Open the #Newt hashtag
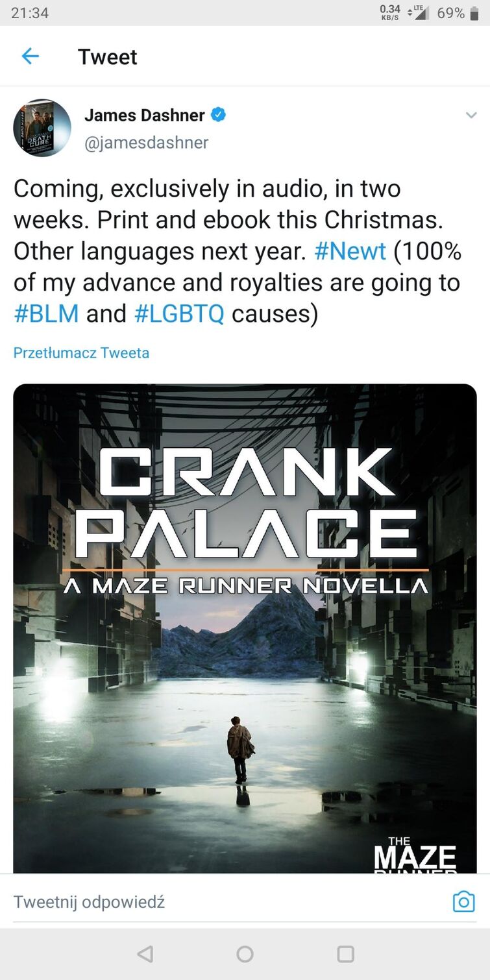 (350, 251)
